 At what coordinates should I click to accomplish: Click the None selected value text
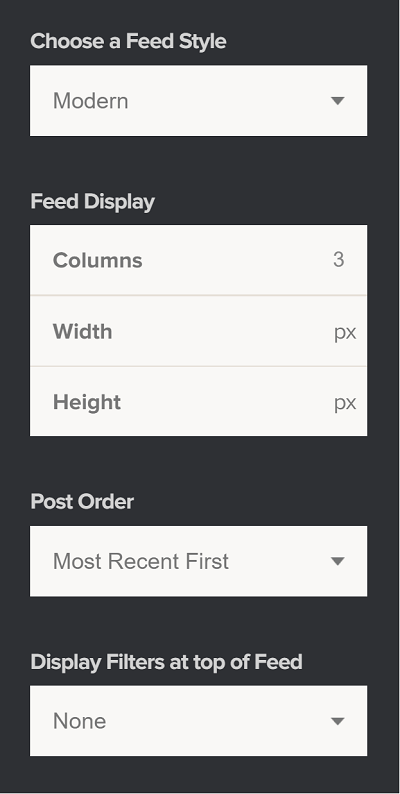point(79,721)
